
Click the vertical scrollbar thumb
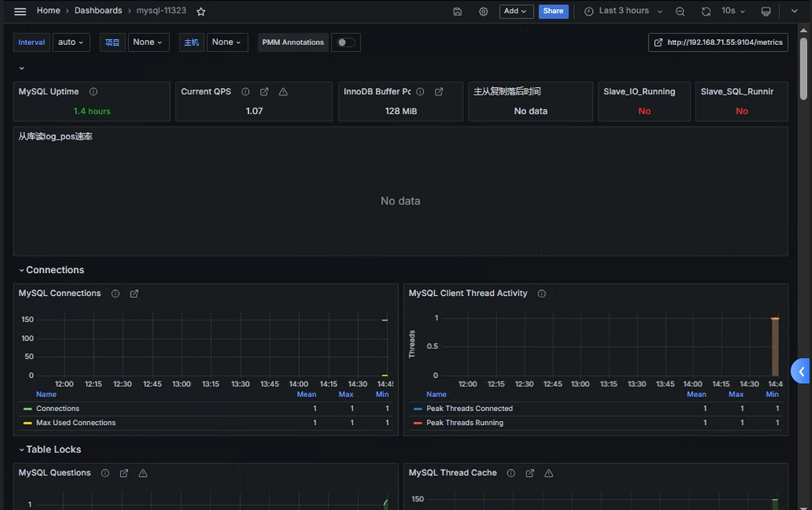[x=803, y=68]
